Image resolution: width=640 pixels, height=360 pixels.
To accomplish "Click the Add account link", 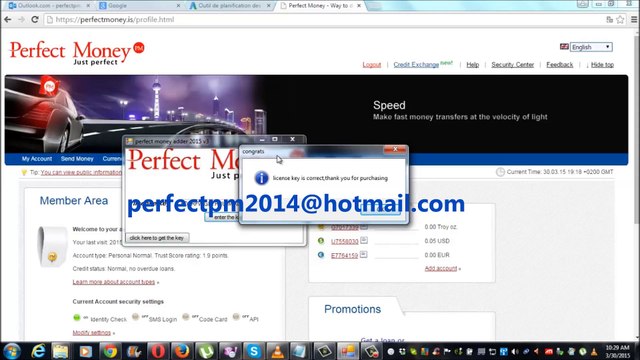I will [x=441, y=268].
